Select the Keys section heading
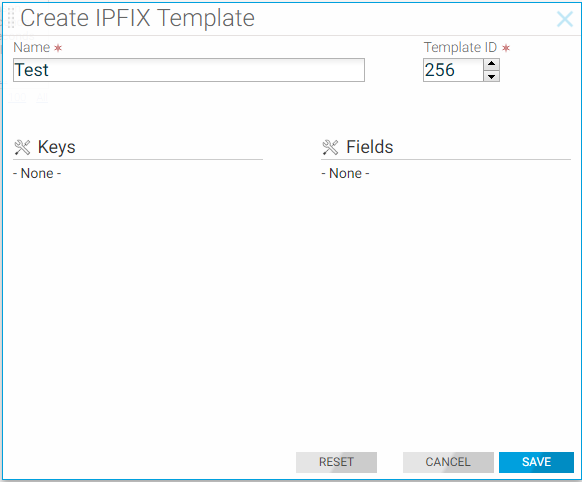The width and height of the screenshot is (582, 482). 56,147
